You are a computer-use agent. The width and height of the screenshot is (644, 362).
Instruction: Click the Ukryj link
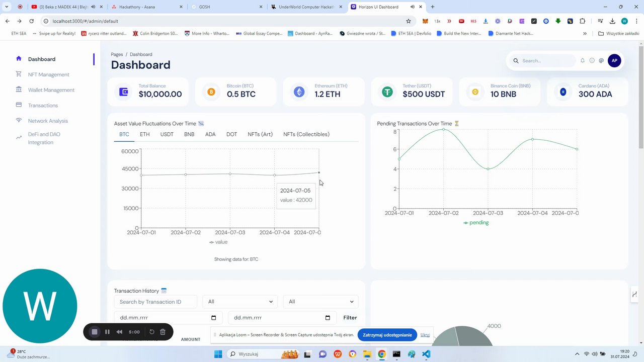click(425, 335)
